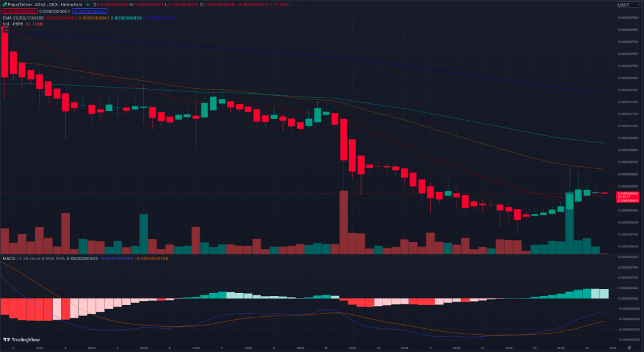Select the Vol · PEPE indicator legend
Image resolution: width=644 pixels, height=352 pixels.
(x=13, y=25)
